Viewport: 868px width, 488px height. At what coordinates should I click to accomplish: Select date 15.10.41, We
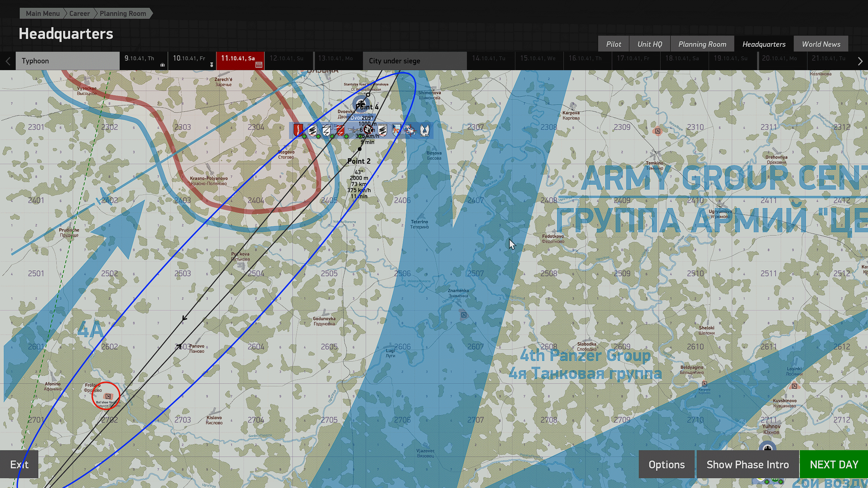coord(540,61)
